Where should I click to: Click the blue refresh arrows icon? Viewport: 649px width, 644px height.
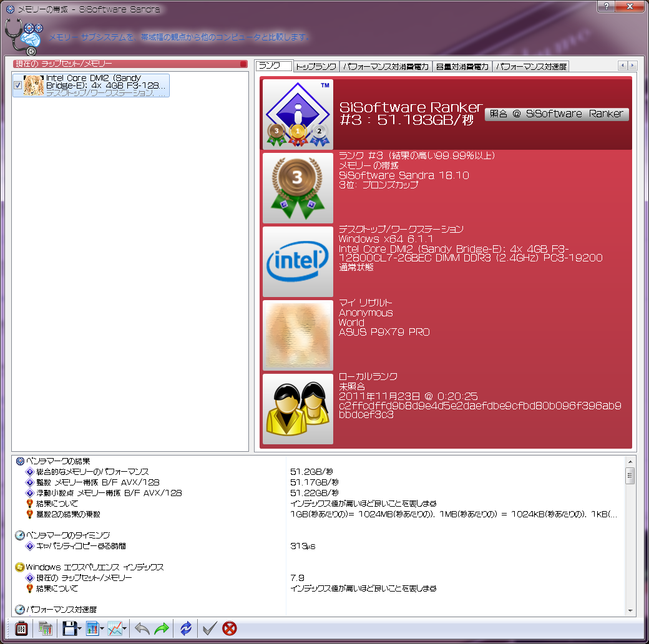click(186, 628)
